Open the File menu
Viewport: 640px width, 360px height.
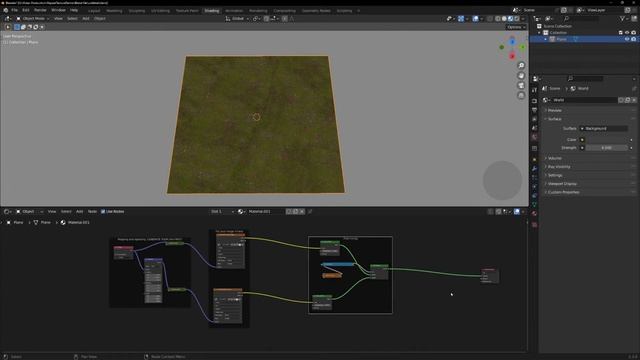[15, 10]
